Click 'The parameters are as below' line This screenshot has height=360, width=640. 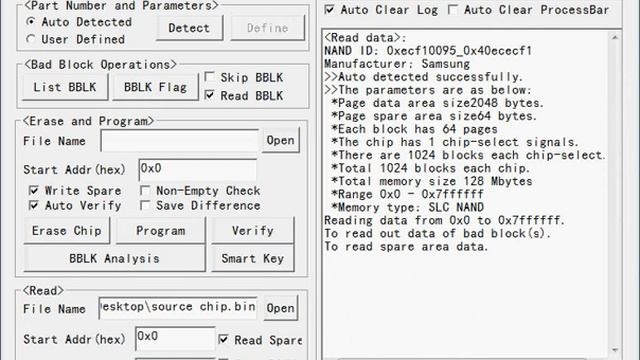tap(428, 90)
